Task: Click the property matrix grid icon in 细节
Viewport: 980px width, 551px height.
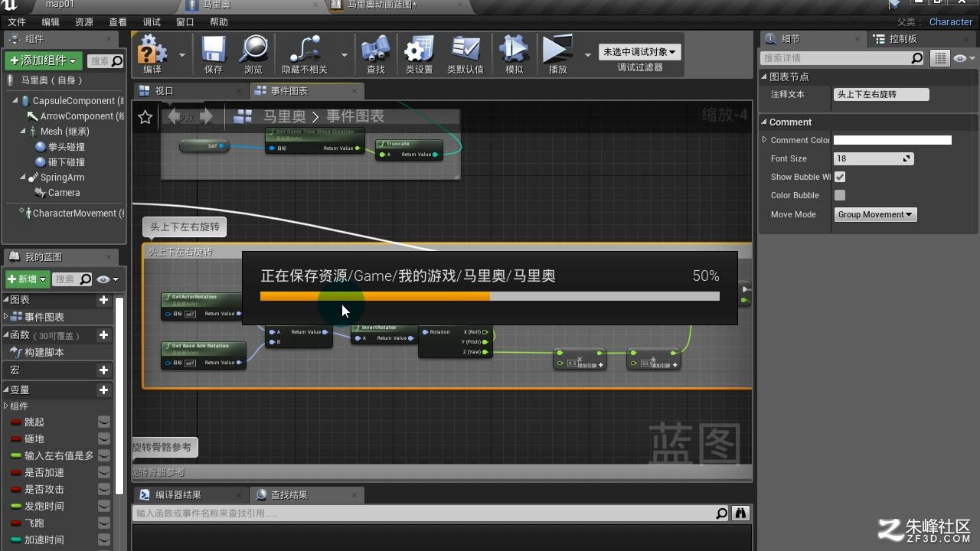Action: 939,58
